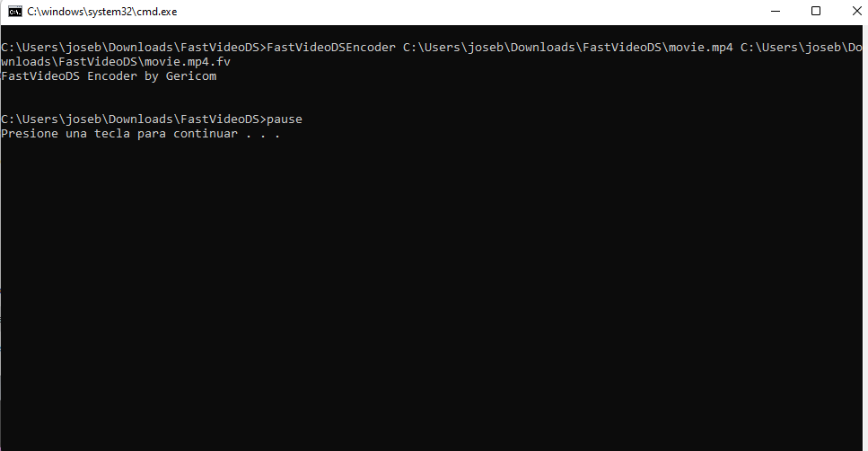This screenshot has width=868, height=451.
Task: Click the word tecla in the pause message
Action: coord(112,134)
